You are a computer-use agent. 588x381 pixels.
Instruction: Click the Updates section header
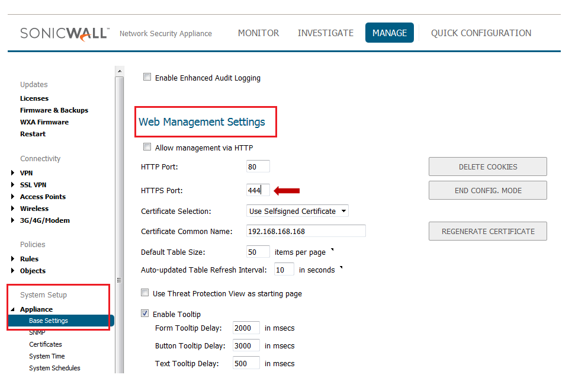point(34,85)
